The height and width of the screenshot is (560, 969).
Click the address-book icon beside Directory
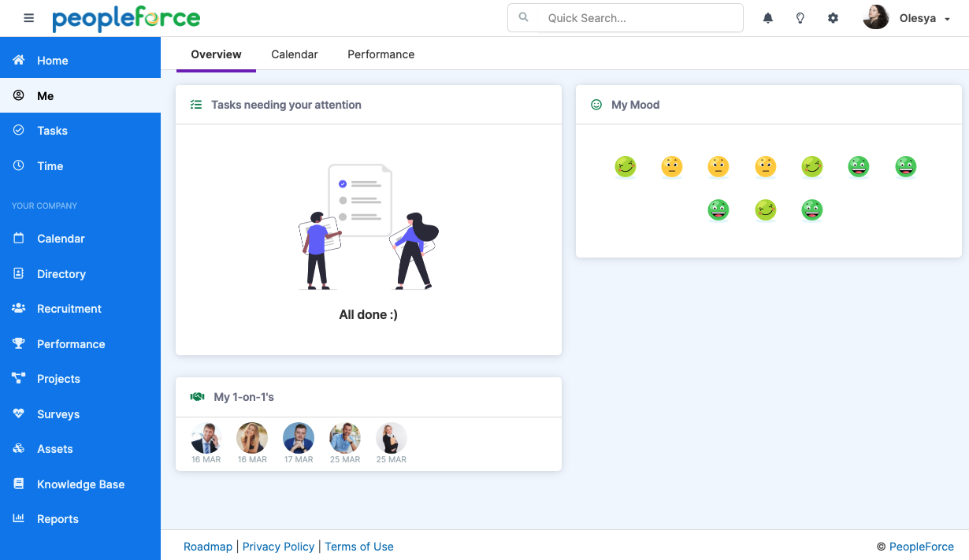(x=19, y=273)
